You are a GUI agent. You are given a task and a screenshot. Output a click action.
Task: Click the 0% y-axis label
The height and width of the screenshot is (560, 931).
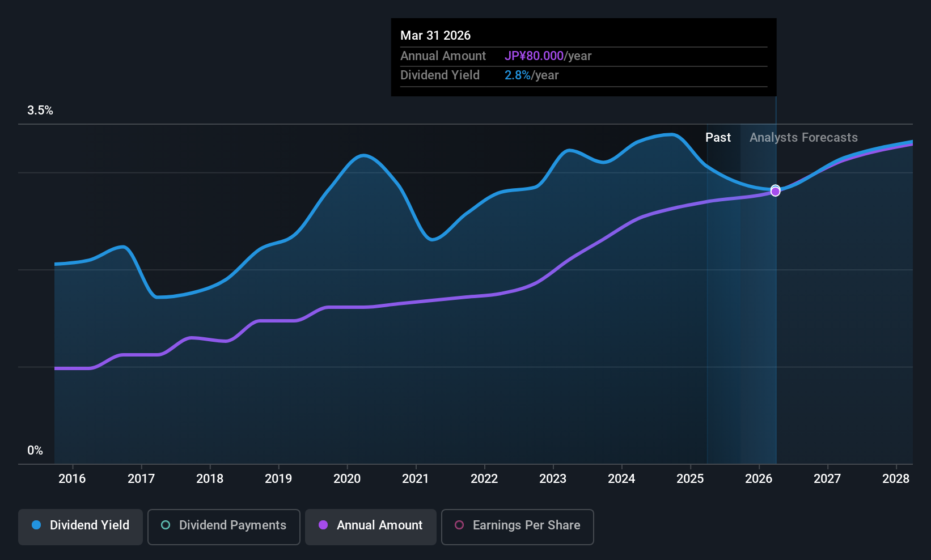pos(35,451)
